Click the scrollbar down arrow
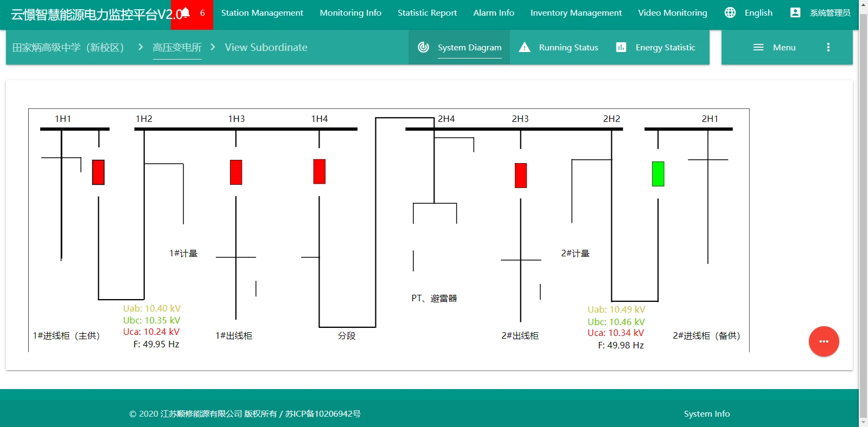The height and width of the screenshot is (427, 868). pos(863,422)
